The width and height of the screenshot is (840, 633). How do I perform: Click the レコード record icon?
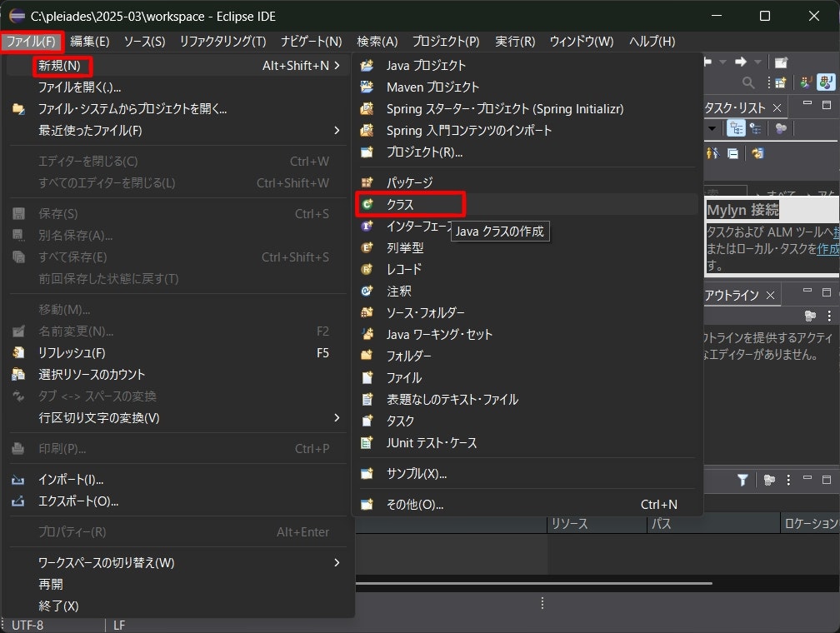click(367, 269)
